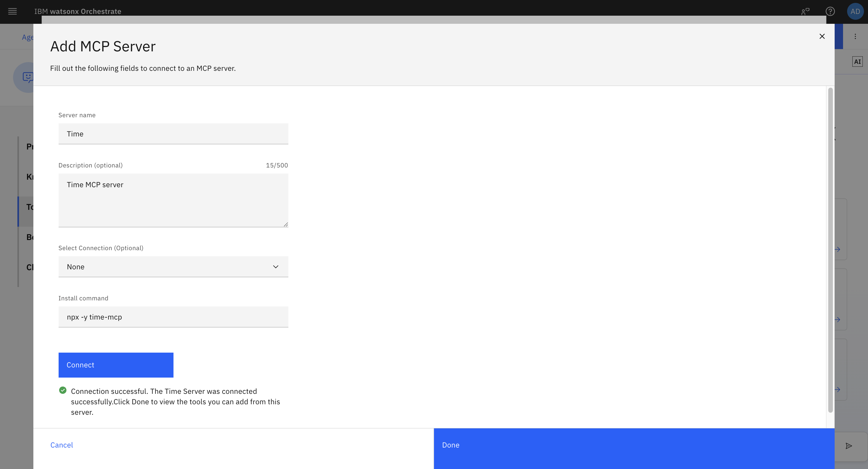Open the vertical three-dot overflow menu

coord(855,36)
